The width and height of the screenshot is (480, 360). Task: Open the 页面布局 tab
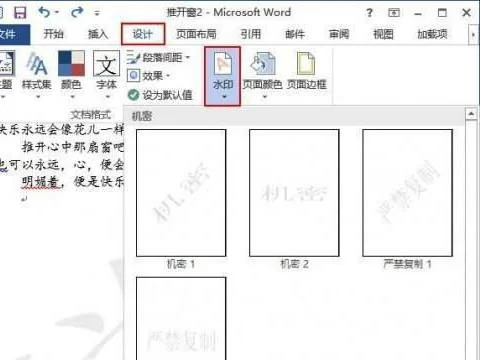point(196,34)
